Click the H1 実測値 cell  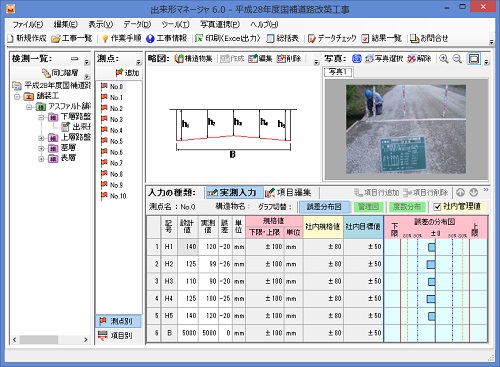(x=208, y=247)
